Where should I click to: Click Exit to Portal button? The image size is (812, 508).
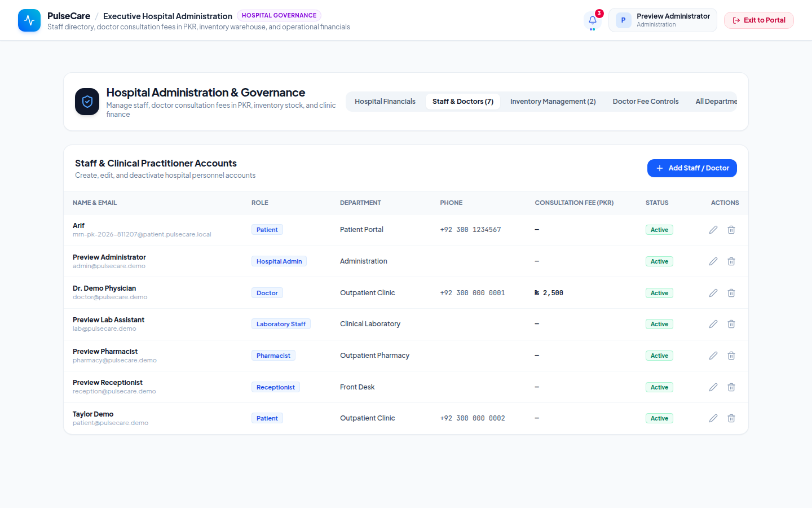759,20
